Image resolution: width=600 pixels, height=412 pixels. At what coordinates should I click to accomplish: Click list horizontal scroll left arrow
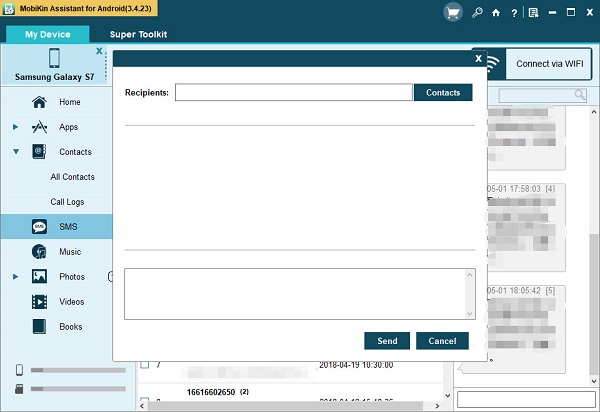(x=142, y=406)
